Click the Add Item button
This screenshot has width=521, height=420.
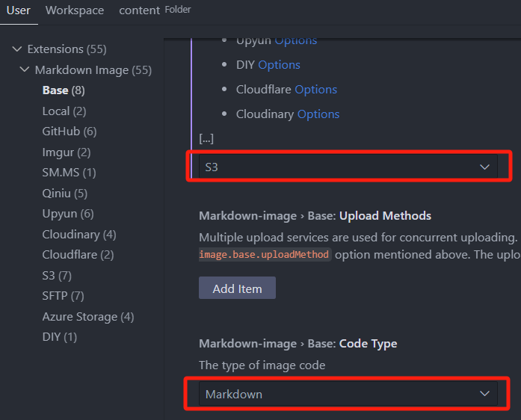click(x=237, y=288)
